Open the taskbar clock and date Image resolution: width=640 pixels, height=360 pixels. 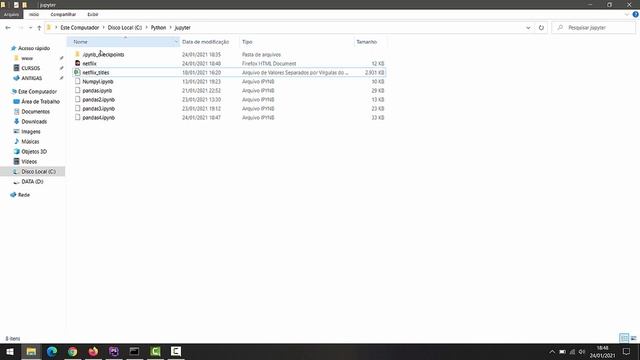coord(602,352)
